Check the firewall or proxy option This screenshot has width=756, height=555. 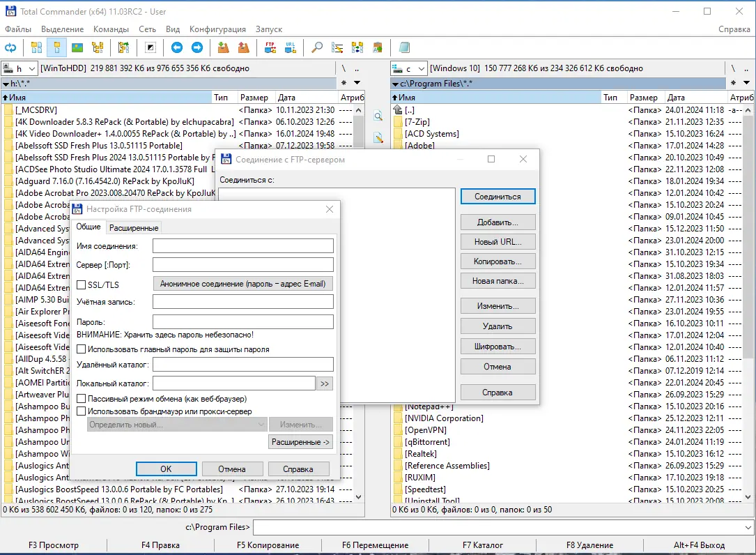[x=81, y=411]
